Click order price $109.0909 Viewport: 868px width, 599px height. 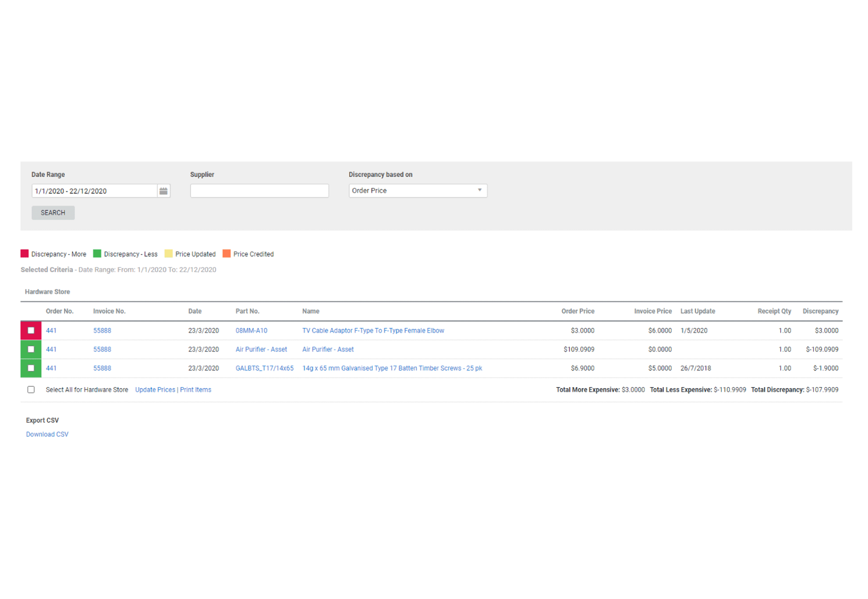(579, 349)
